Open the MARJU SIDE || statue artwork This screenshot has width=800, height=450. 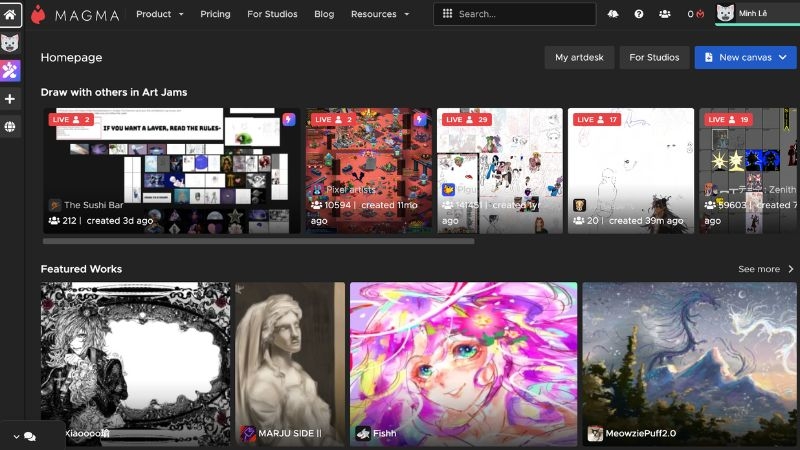point(290,364)
